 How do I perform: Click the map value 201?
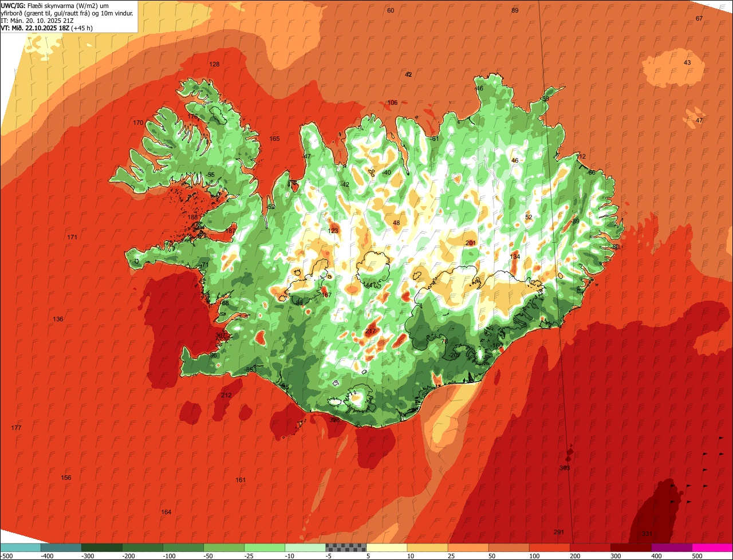click(x=471, y=243)
